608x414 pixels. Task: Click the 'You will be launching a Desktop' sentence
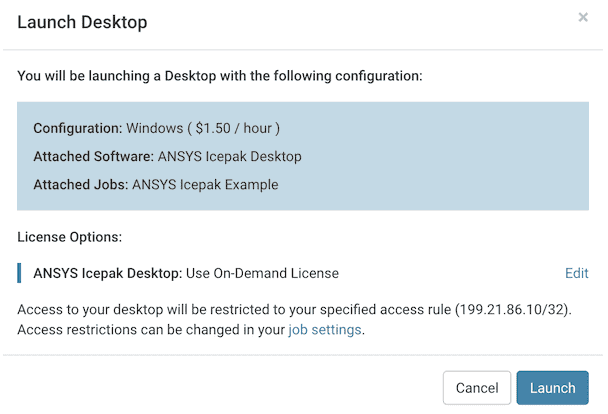(x=220, y=76)
